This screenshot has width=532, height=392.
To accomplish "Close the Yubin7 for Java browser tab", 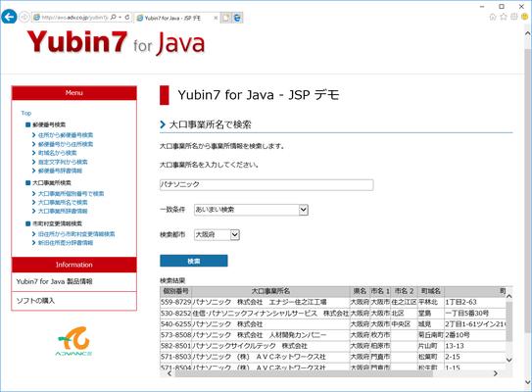I will [x=216, y=18].
